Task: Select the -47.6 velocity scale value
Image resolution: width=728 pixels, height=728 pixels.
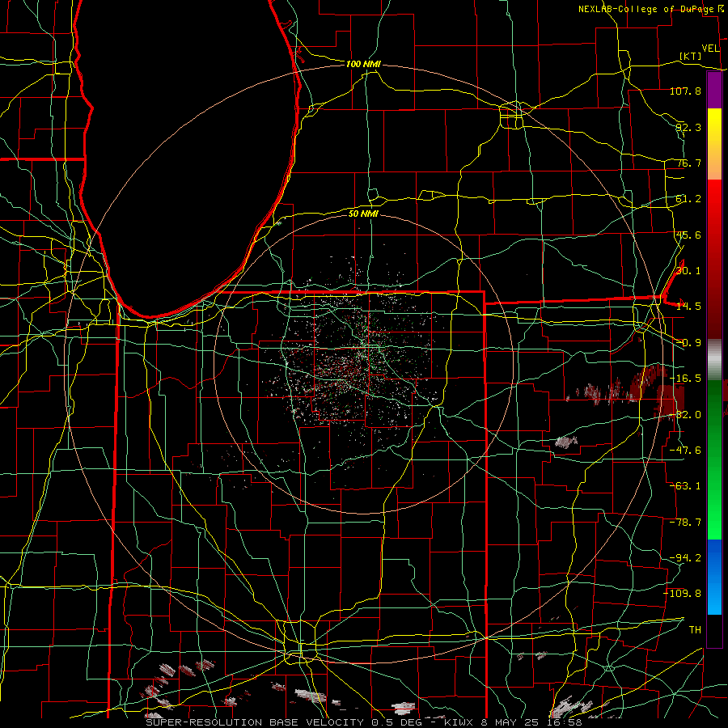Action: (685, 451)
